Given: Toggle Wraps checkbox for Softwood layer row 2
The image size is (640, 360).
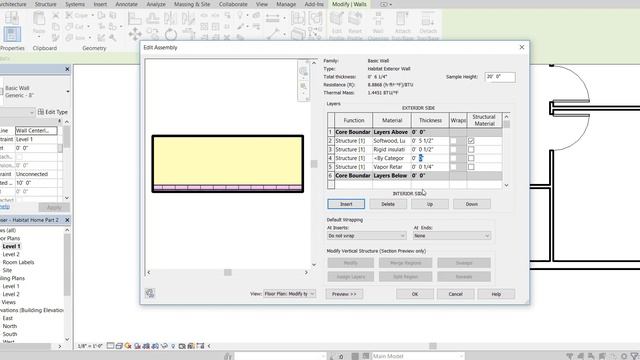Looking at the screenshot, I should [453, 141].
